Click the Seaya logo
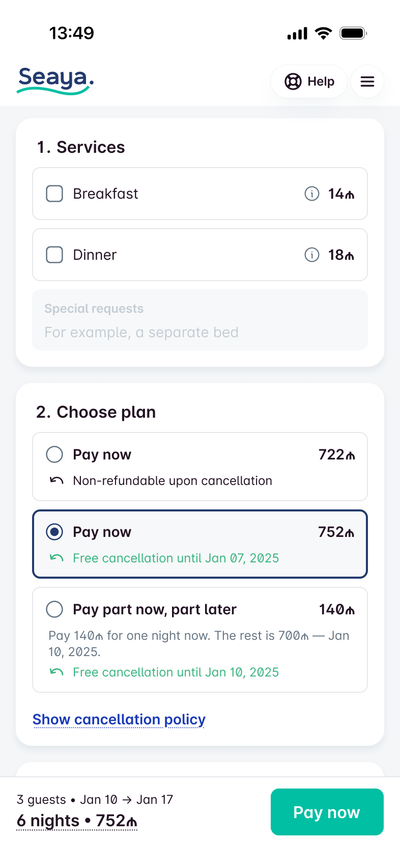400x868 pixels. pos(55,80)
